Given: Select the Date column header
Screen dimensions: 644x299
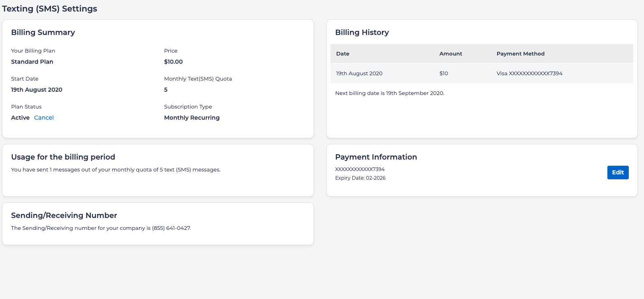Looking at the screenshot, I should pos(342,54).
